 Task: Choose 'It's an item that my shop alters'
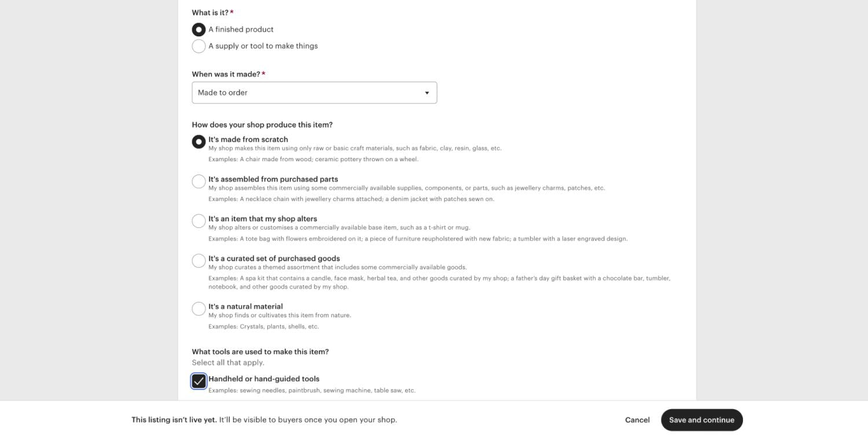coord(198,221)
